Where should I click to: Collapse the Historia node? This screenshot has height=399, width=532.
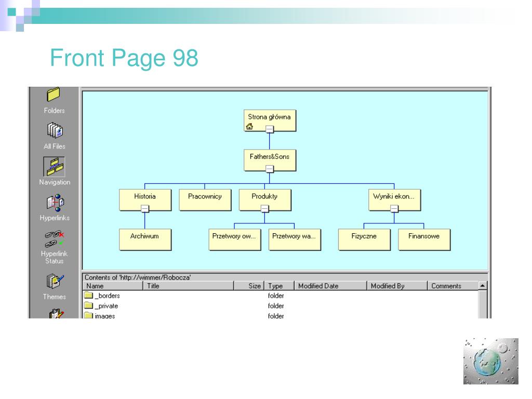point(145,209)
